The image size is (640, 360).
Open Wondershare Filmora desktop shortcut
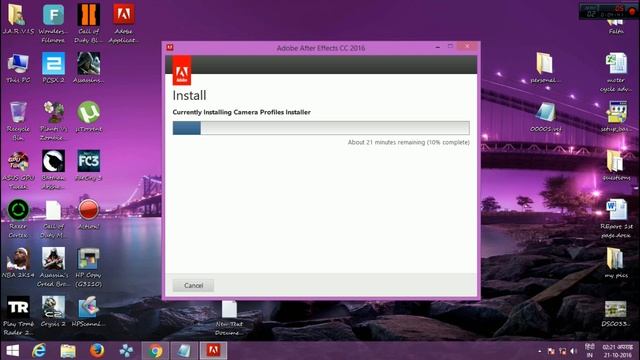tap(53, 23)
